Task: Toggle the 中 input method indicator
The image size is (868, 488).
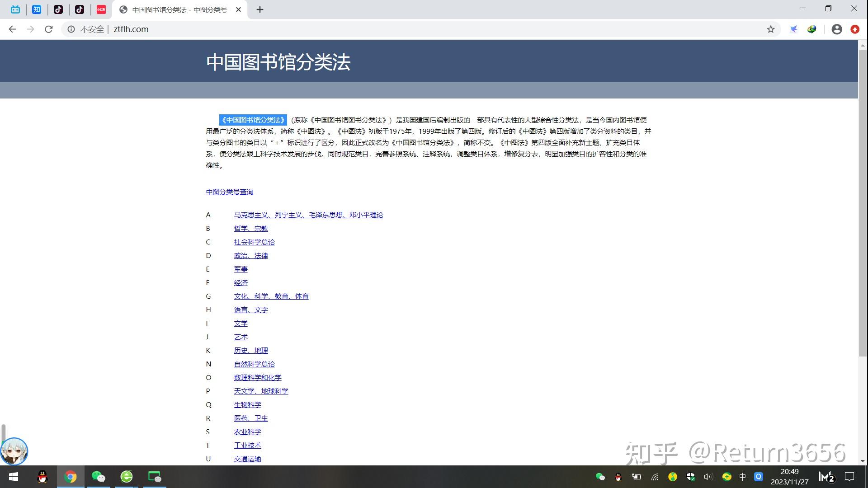Action: (742, 477)
